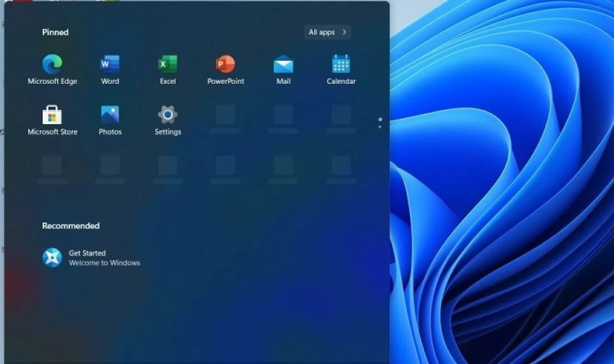This screenshot has width=614, height=364.
Task: Open the Mail app
Action: pos(283,64)
